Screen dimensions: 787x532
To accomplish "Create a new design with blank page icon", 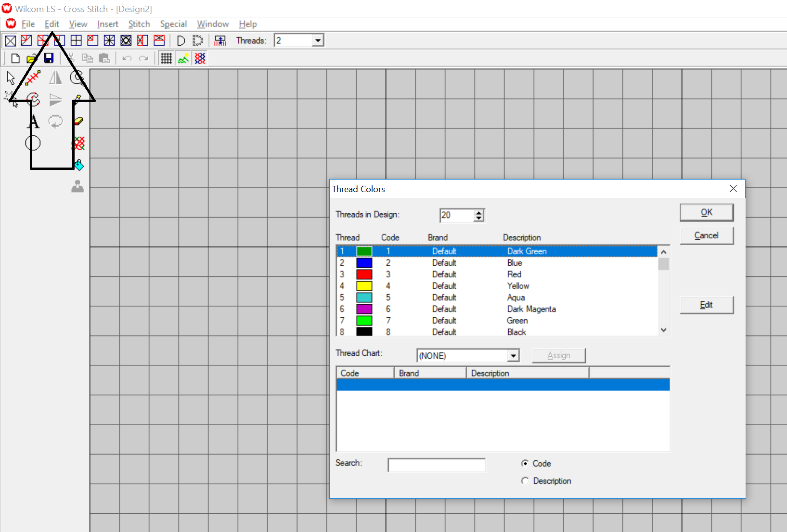I will pos(15,58).
